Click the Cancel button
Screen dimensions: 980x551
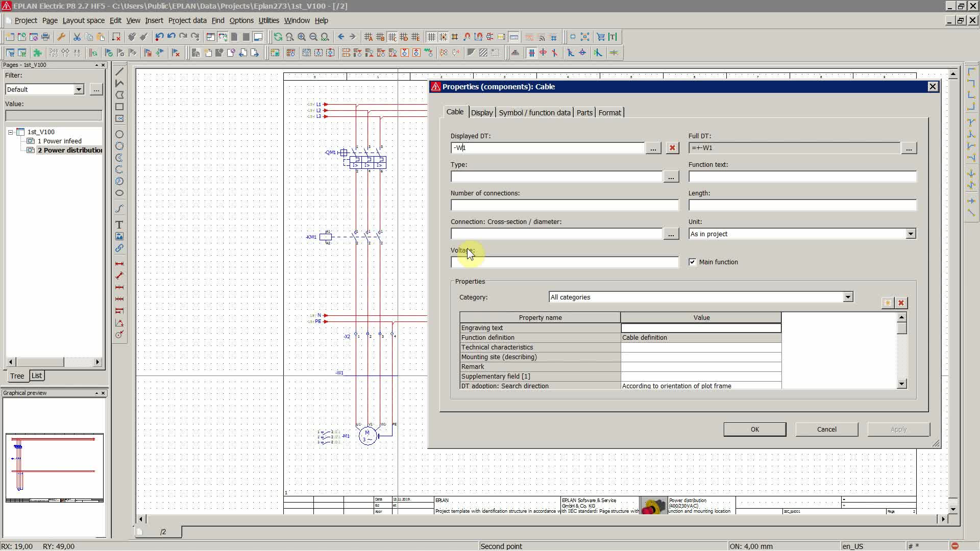click(826, 430)
